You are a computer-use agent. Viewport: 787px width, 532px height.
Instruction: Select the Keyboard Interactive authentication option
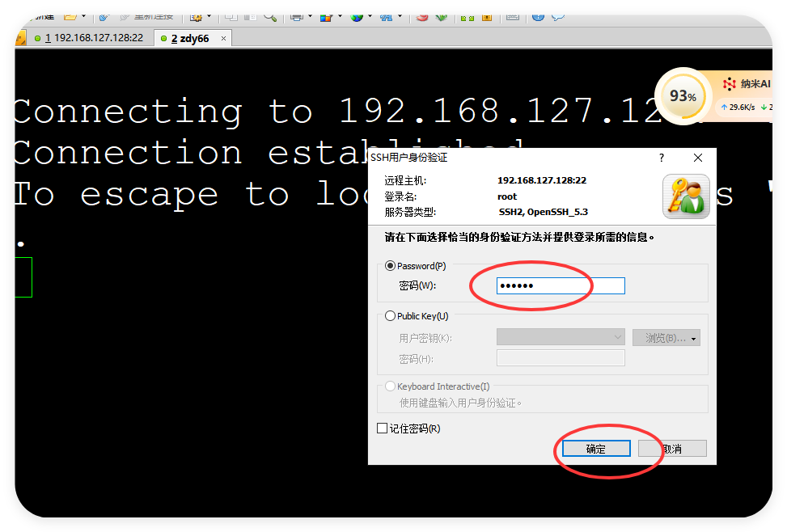[391, 386]
